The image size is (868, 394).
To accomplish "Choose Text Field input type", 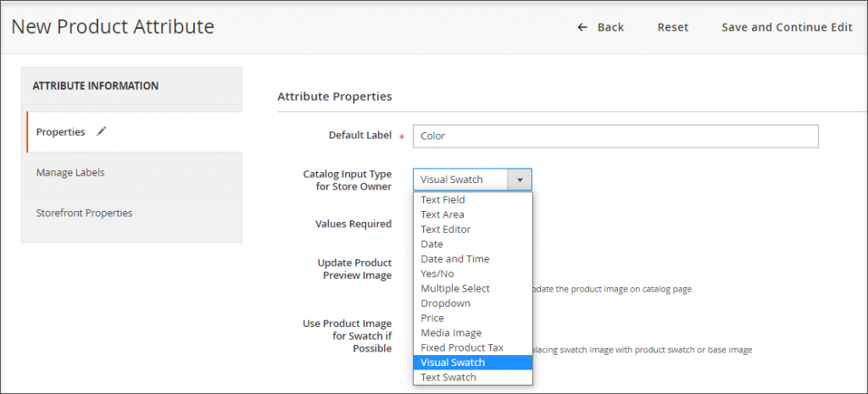I will click(442, 200).
